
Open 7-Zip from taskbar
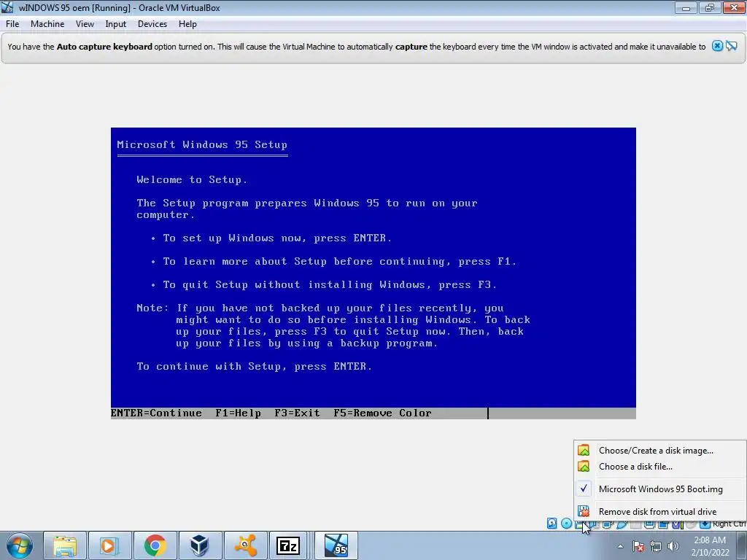[x=288, y=545]
